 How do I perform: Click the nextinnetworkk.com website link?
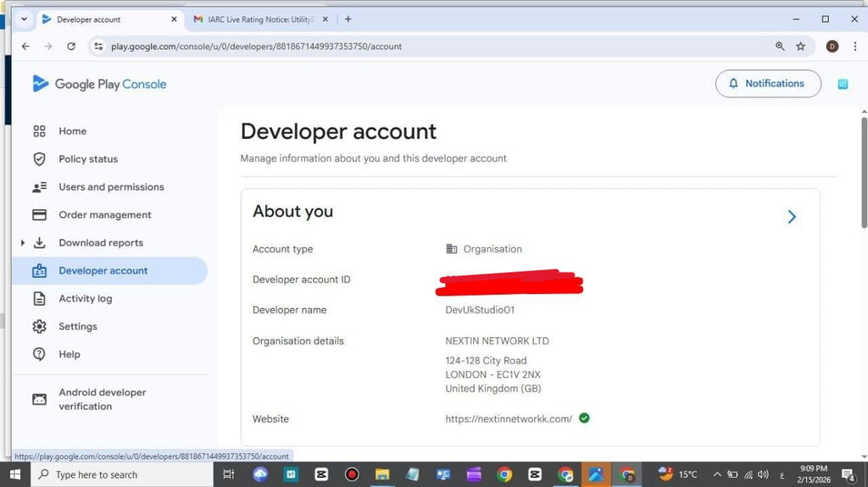(x=509, y=419)
